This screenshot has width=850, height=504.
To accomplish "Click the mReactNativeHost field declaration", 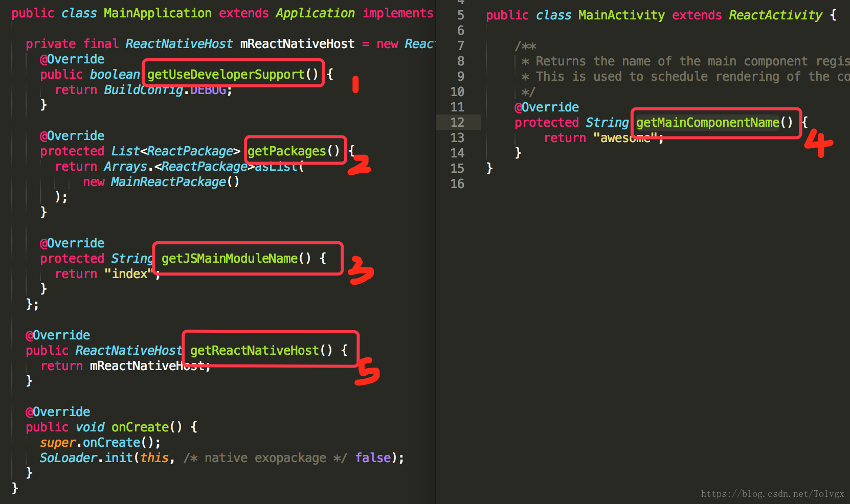I will (297, 44).
